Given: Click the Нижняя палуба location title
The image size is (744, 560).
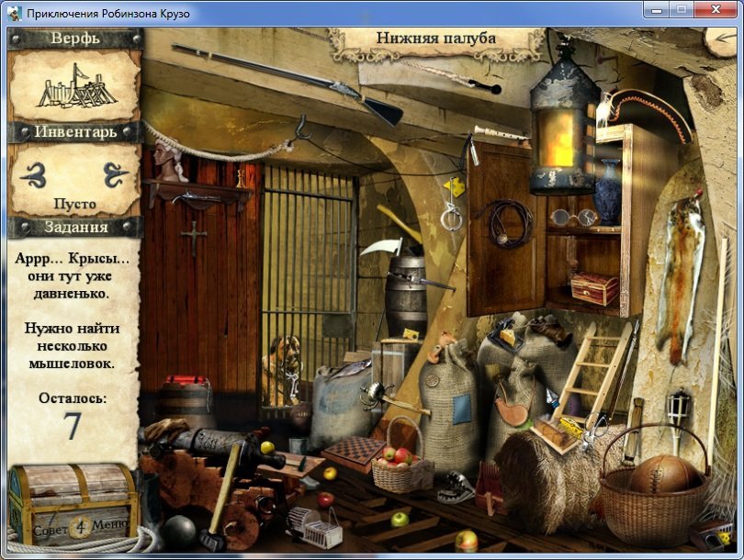Looking at the screenshot, I should (x=436, y=38).
